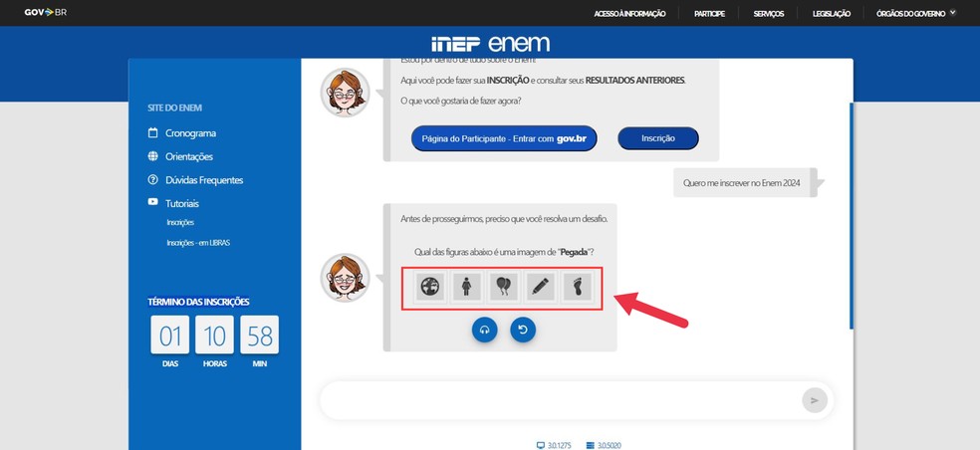Screen dimensions: 980x450
Task: Click the 'Quero me inscrever no Enem 2024' message
Action: click(x=741, y=183)
